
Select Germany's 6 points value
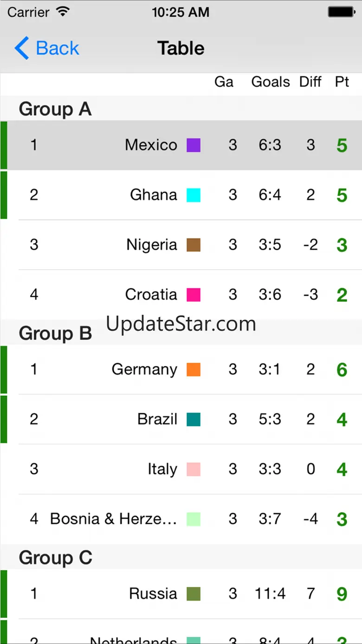point(342,370)
